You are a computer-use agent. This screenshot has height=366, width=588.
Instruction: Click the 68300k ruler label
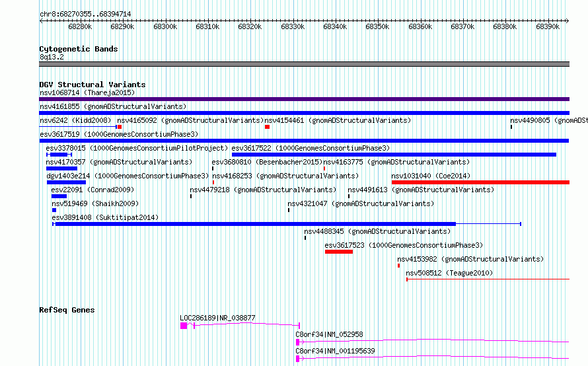[165, 26]
